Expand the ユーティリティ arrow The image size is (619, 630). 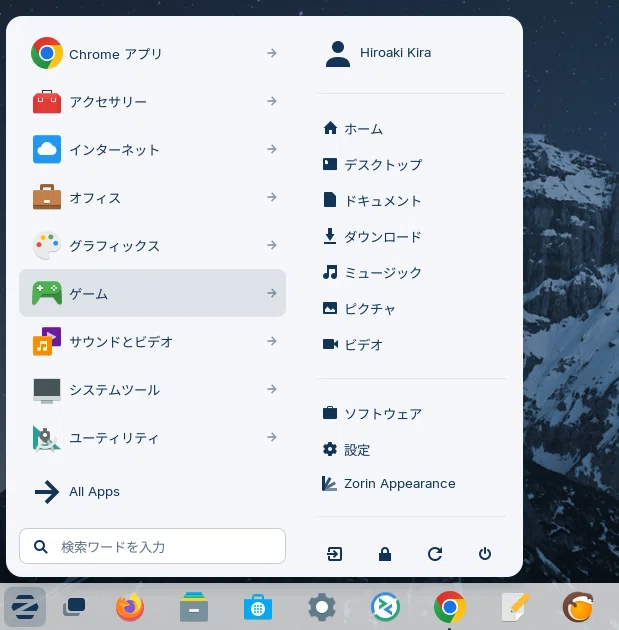click(x=272, y=437)
